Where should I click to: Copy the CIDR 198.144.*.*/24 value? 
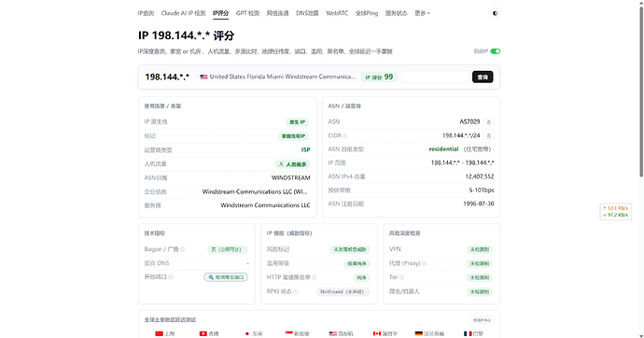(x=489, y=135)
